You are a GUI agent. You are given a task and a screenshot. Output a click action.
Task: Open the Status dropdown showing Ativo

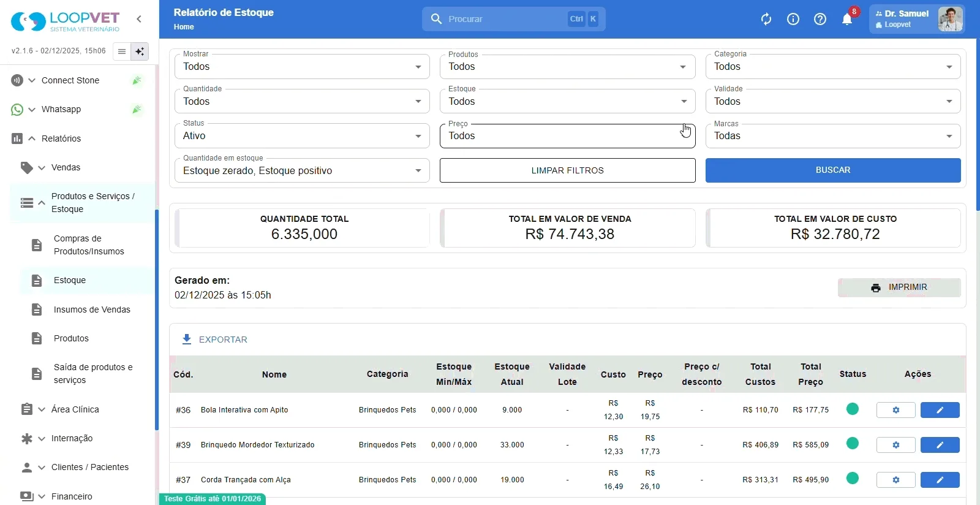pyautogui.click(x=302, y=136)
